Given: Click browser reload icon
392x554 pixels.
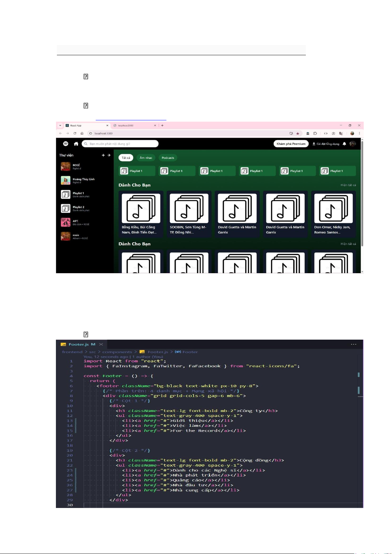Looking at the screenshot, I should point(75,133).
